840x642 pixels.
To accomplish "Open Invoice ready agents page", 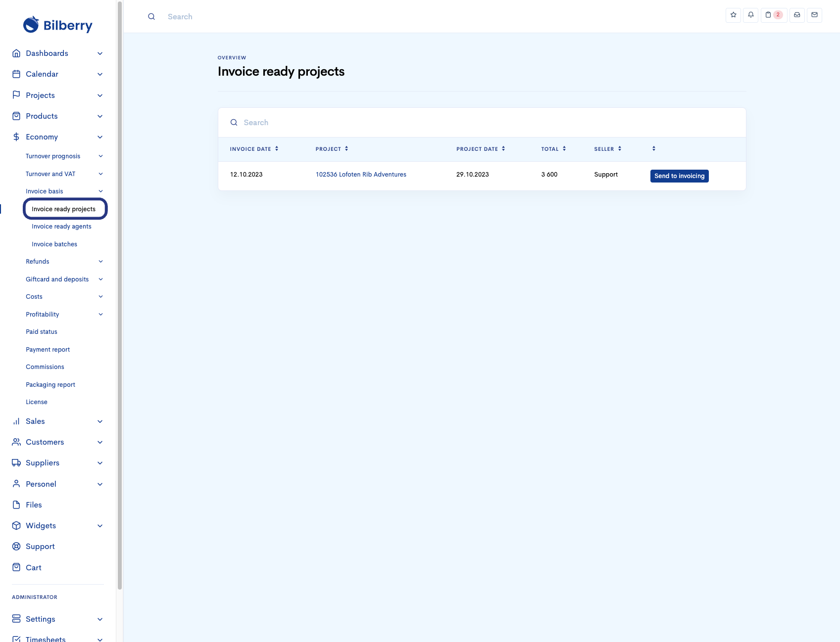I will tap(61, 227).
